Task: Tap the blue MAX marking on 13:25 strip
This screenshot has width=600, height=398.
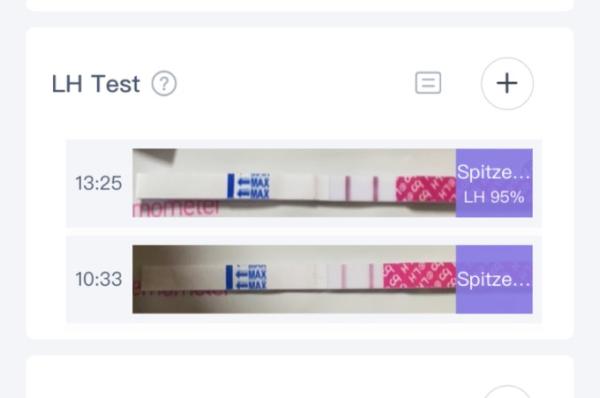Action: 249,186
